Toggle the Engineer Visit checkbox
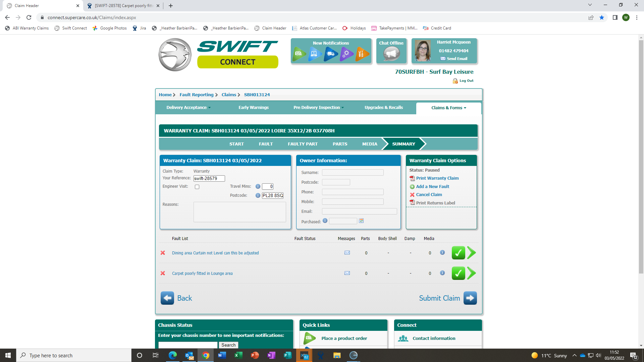This screenshot has width=644, height=362. point(197,187)
